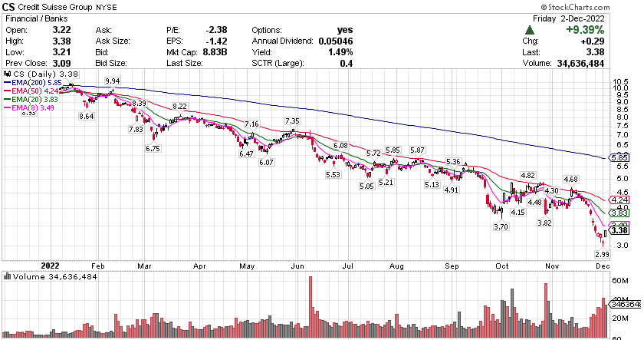Click the +9.39% percent change value
644x340 pixels.
tap(585, 30)
